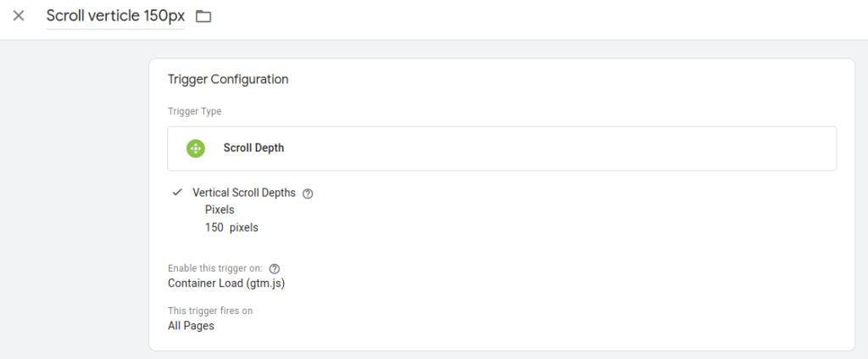The height and width of the screenshot is (359, 868).
Task: Toggle the checkmark beside Vertical Scroll Depths
Action: pos(177,193)
